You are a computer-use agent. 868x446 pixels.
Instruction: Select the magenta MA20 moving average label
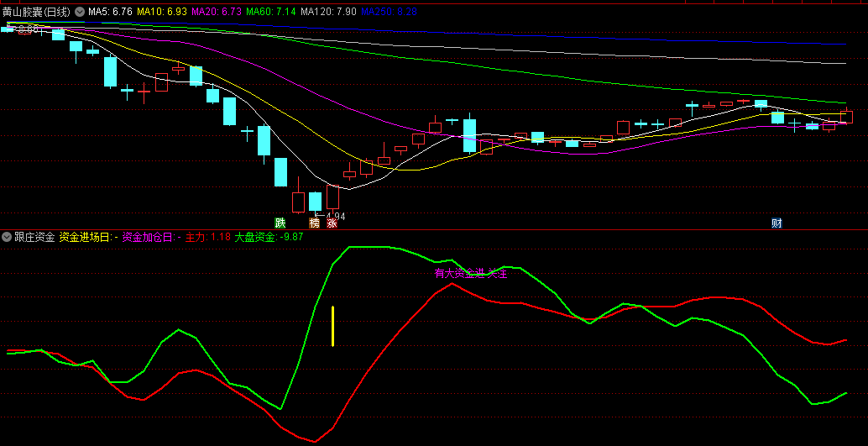pos(217,12)
